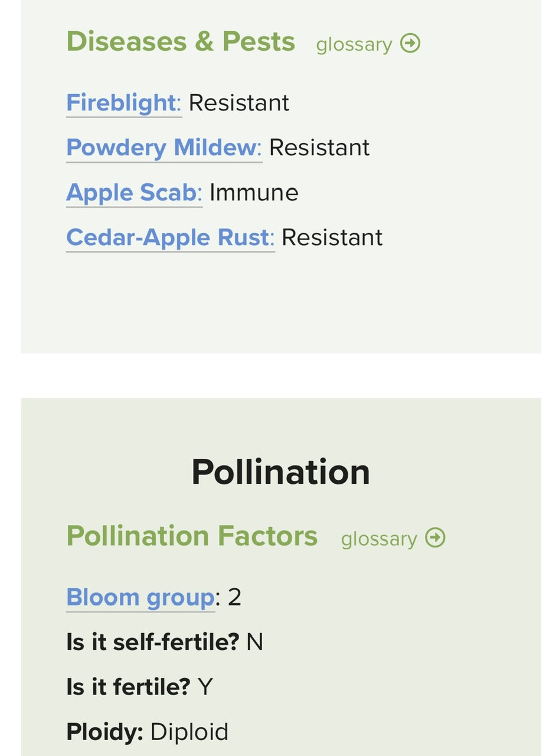Click the Pollination Factors heading
Image resolution: width=559 pixels, height=756 pixels.
[x=192, y=536]
